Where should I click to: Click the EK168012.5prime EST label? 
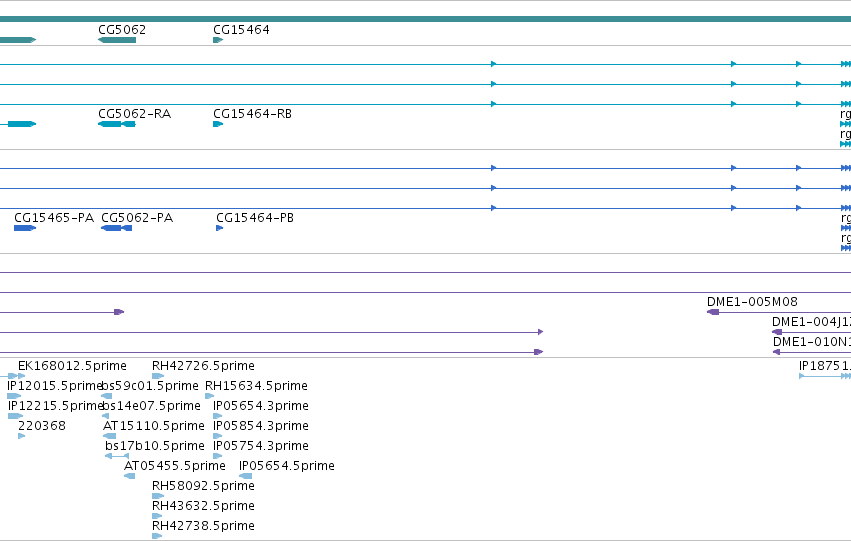coord(72,366)
